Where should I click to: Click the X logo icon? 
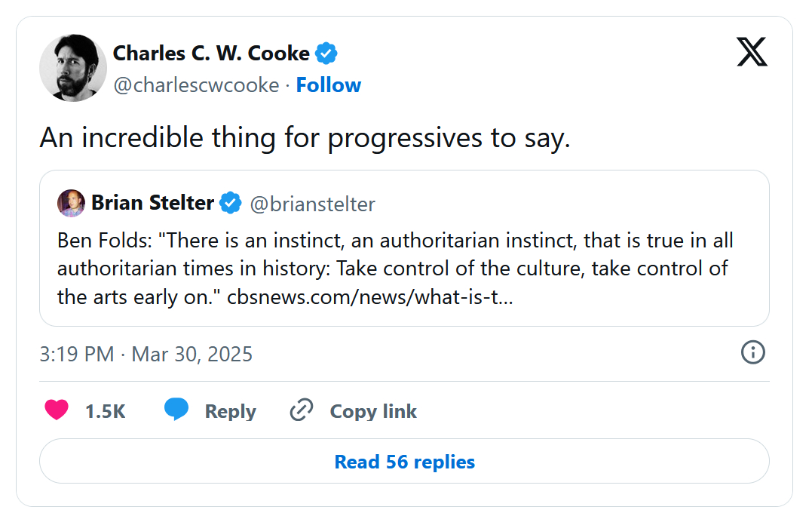point(752,52)
